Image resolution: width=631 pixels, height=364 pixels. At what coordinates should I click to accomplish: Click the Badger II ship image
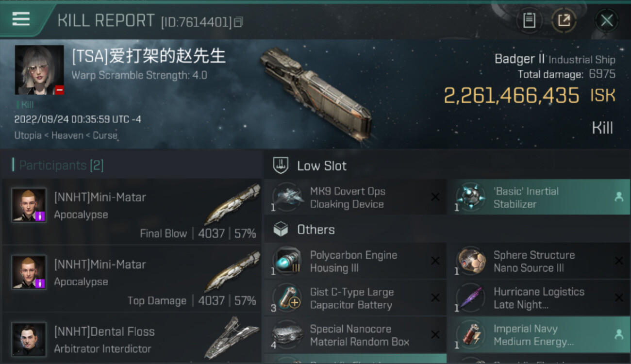tap(316, 93)
